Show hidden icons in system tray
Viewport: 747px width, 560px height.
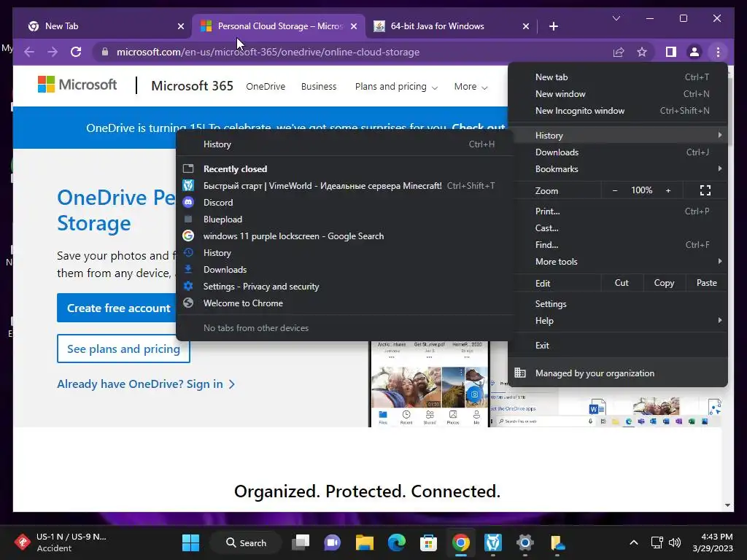634,542
